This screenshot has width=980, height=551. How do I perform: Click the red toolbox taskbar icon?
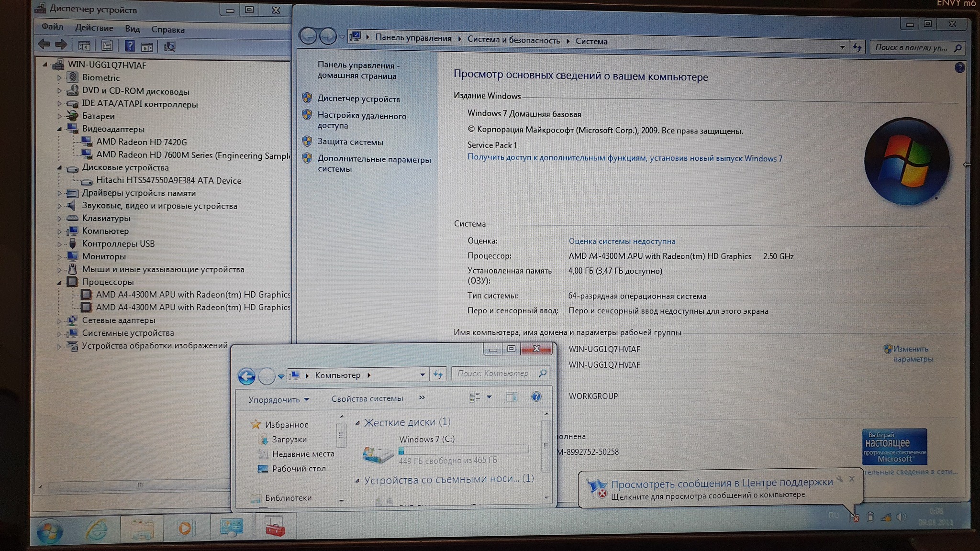275,528
